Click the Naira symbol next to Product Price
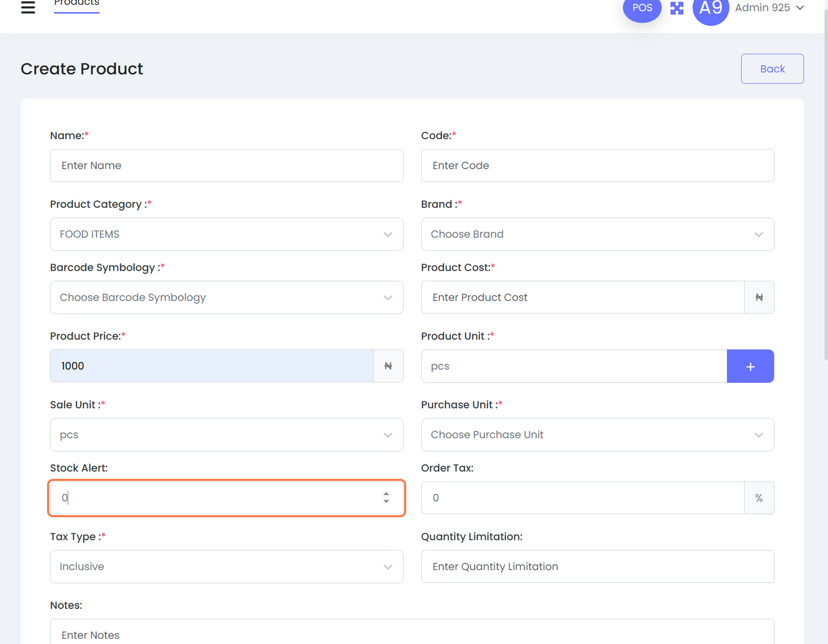 tap(388, 366)
